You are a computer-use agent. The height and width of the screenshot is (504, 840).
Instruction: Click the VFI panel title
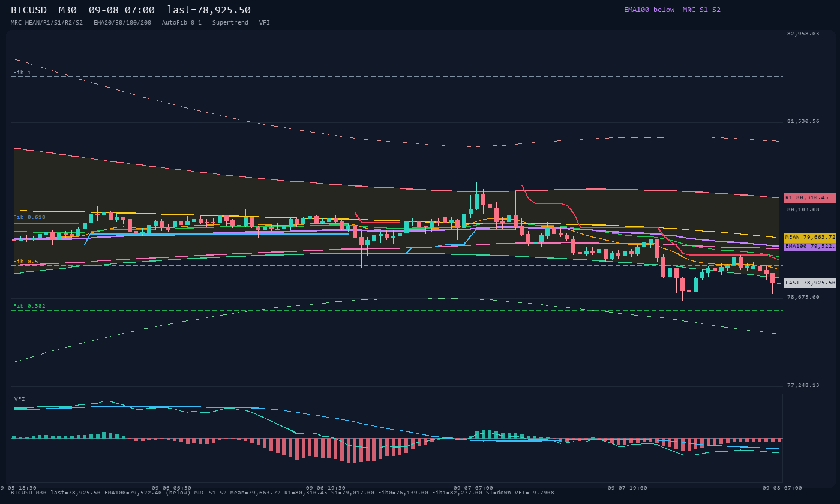click(x=20, y=399)
